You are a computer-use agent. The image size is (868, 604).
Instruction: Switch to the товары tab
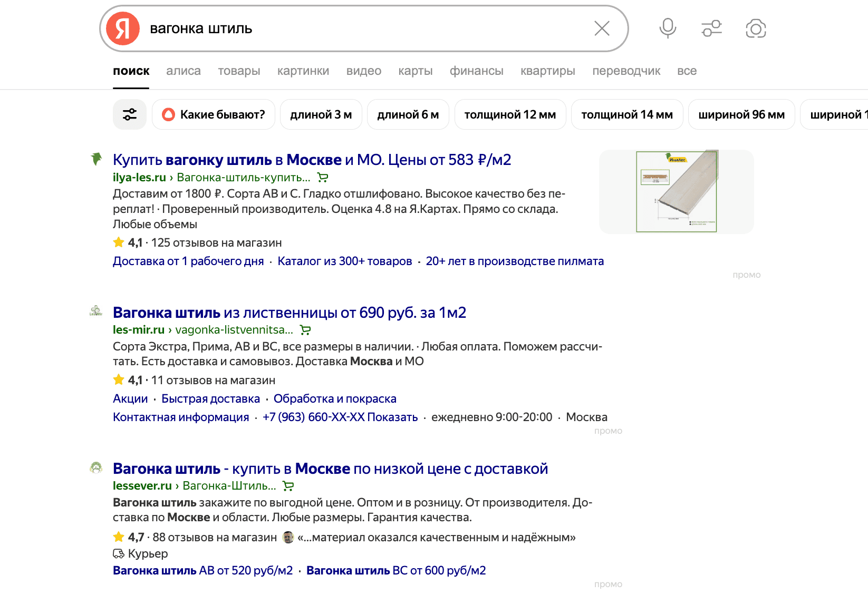click(x=239, y=71)
